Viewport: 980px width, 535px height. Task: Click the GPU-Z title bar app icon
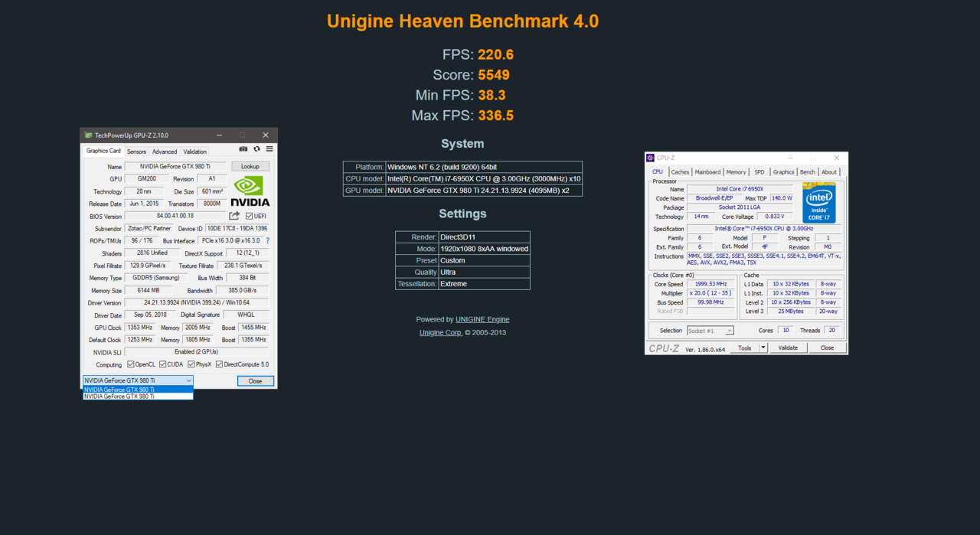(x=88, y=135)
